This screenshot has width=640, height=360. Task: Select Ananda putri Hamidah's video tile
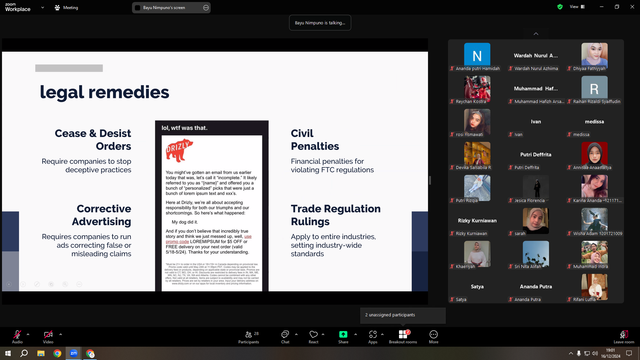[x=477, y=56]
